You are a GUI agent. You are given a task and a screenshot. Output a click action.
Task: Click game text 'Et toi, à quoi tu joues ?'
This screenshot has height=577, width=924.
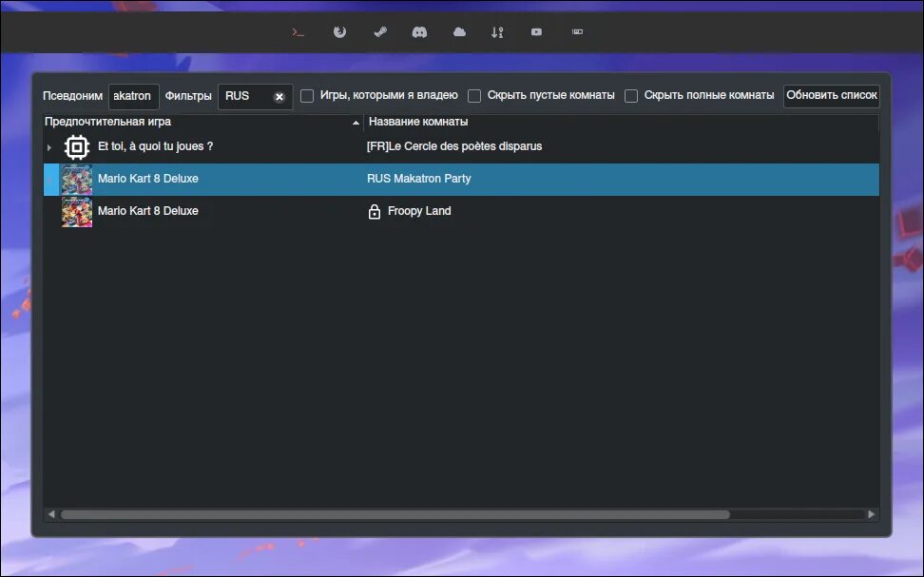(x=156, y=146)
